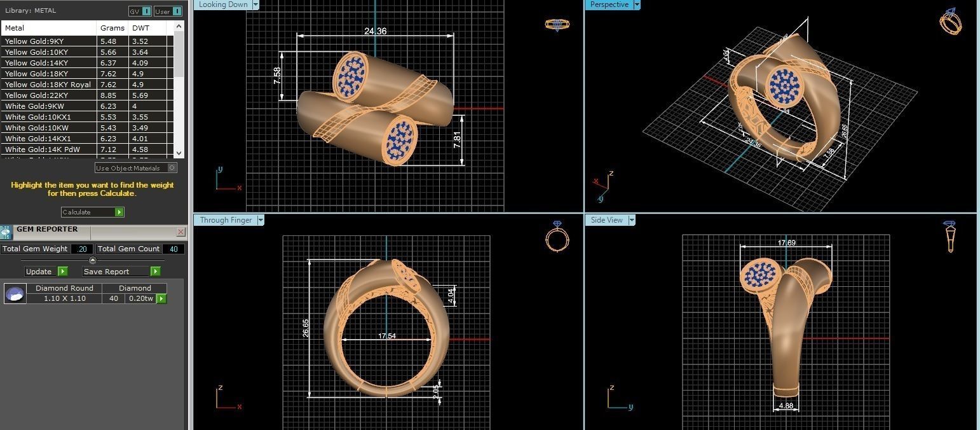Open the Looking Down viewport dropdown
The image size is (980, 430).
255,4
